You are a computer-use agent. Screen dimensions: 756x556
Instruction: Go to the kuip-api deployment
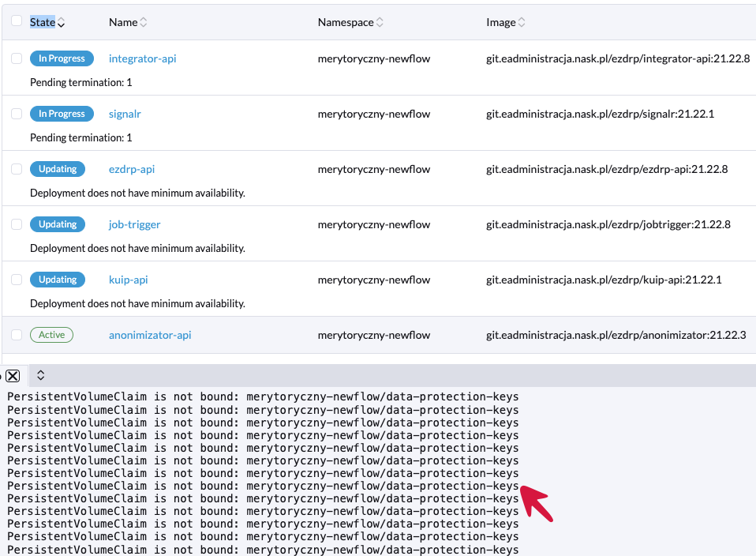(x=128, y=280)
